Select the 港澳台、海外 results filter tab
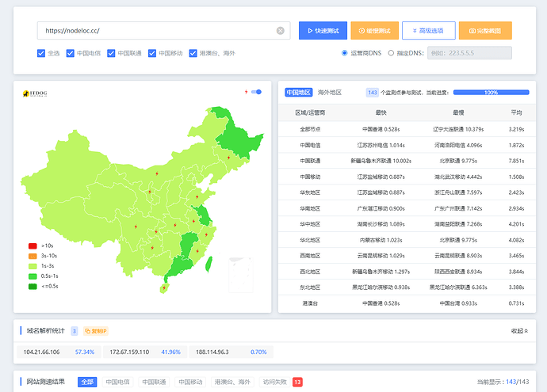The height and width of the screenshot is (392, 547). [233, 382]
